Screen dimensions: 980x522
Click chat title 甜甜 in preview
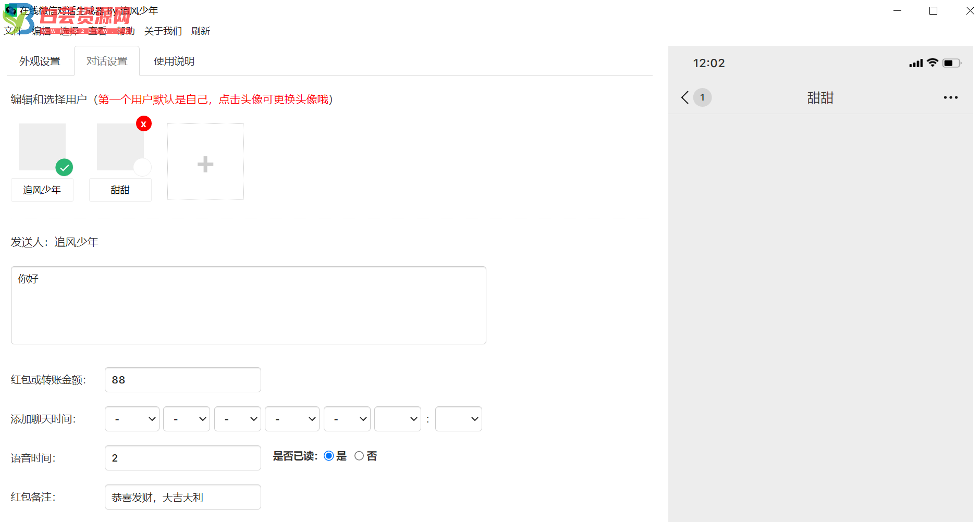(820, 97)
